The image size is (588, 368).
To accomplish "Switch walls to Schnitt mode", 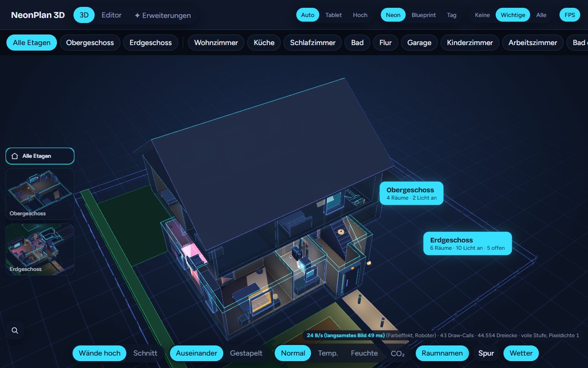I will [145, 353].
